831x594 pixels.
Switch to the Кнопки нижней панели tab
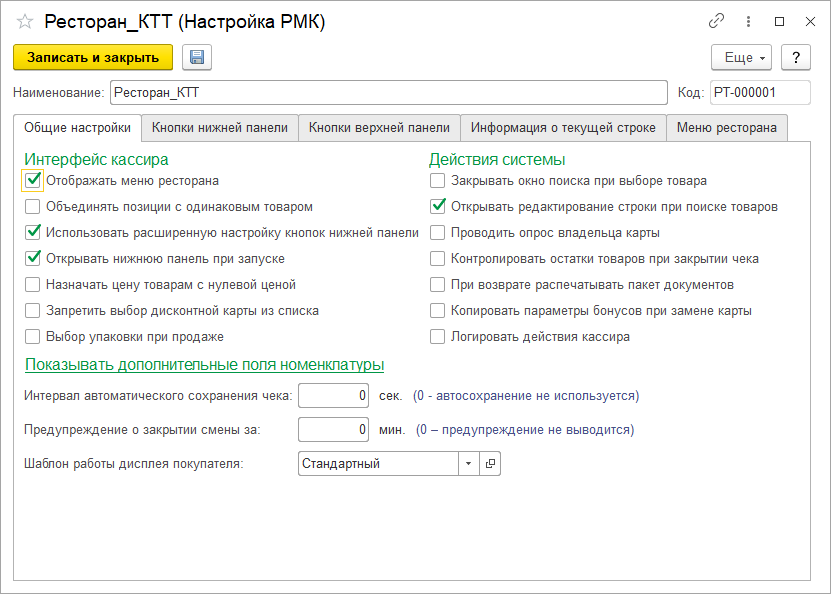coord(222,127)
